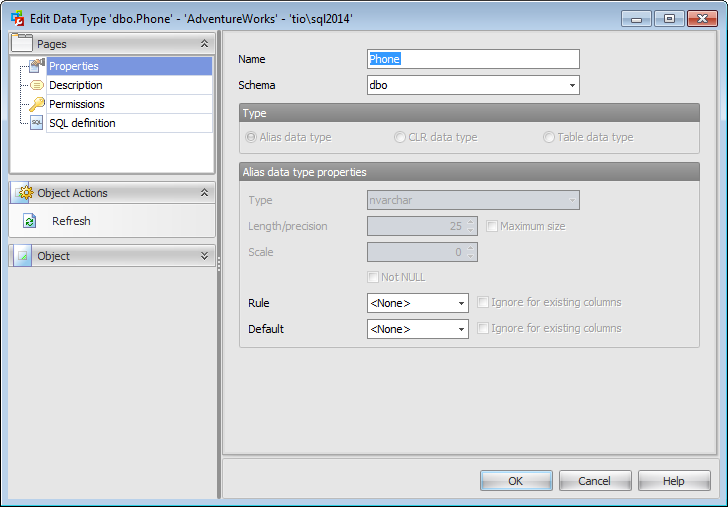Click the Permissions key icon

37,105
